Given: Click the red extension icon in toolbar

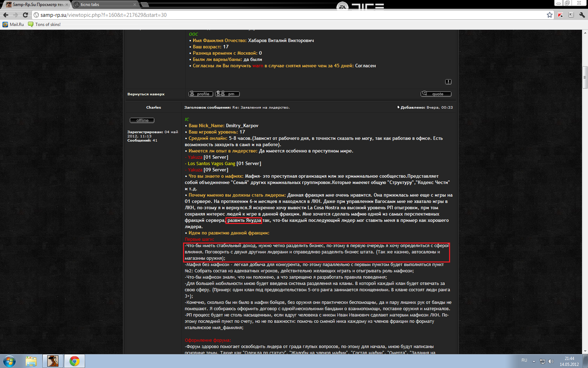Looking at the screenshot, I should (560, 15).
